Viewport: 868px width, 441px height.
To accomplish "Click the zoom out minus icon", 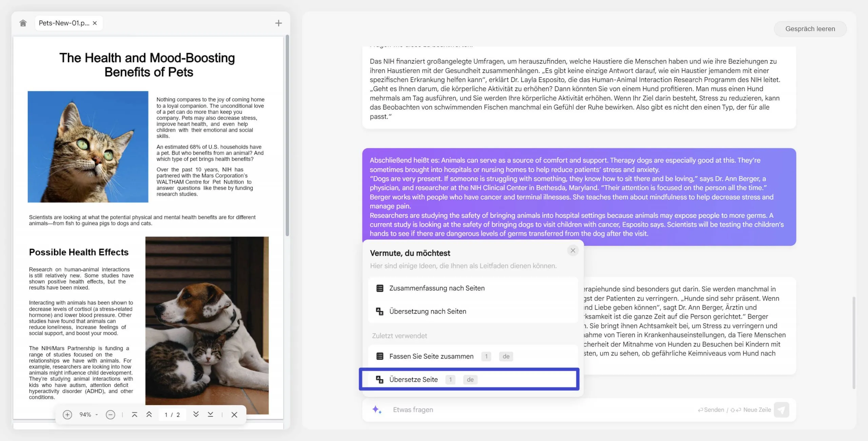I will click(110, 415).
